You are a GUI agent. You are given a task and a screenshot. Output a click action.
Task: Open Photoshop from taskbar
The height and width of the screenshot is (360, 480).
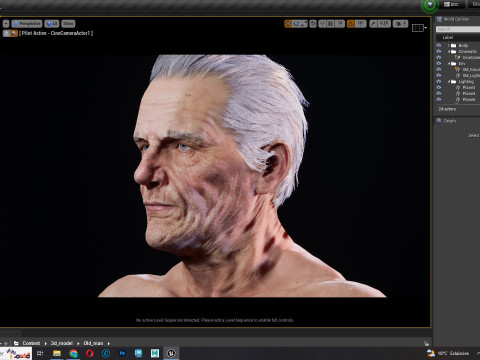coord(122,353)
